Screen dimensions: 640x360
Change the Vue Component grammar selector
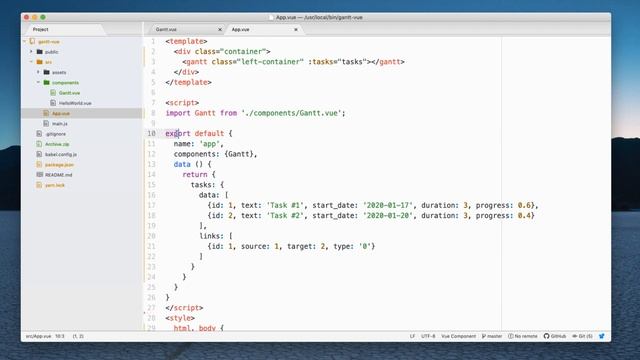(458, 336)
